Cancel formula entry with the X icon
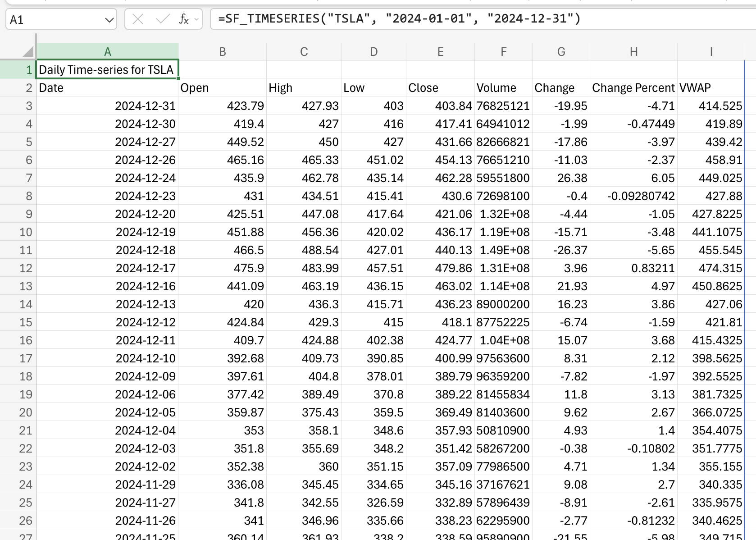The image size is (756, 540). coord(138,18)
